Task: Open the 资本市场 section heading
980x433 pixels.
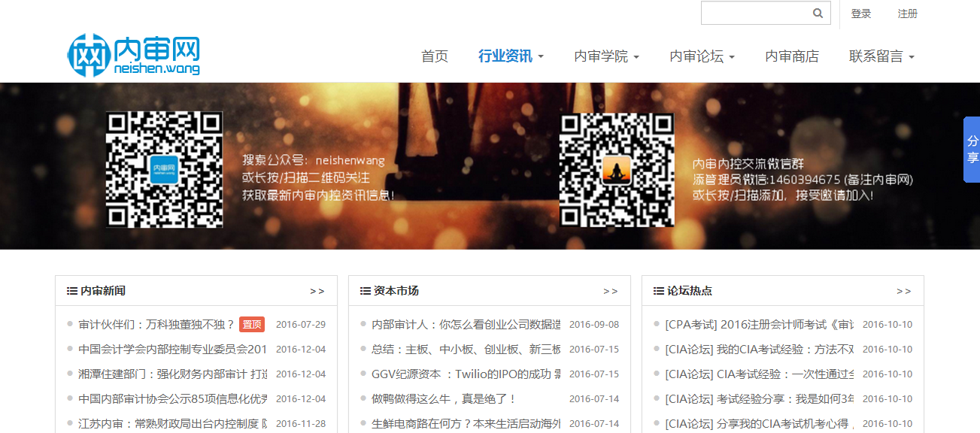Action: 396,291
